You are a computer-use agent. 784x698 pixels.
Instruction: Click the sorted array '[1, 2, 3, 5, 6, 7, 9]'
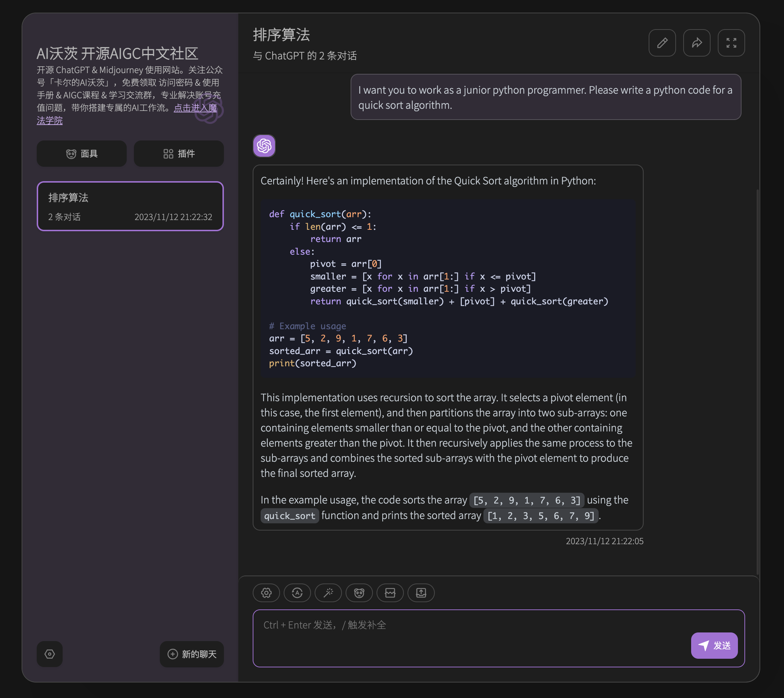click(541, 516)
